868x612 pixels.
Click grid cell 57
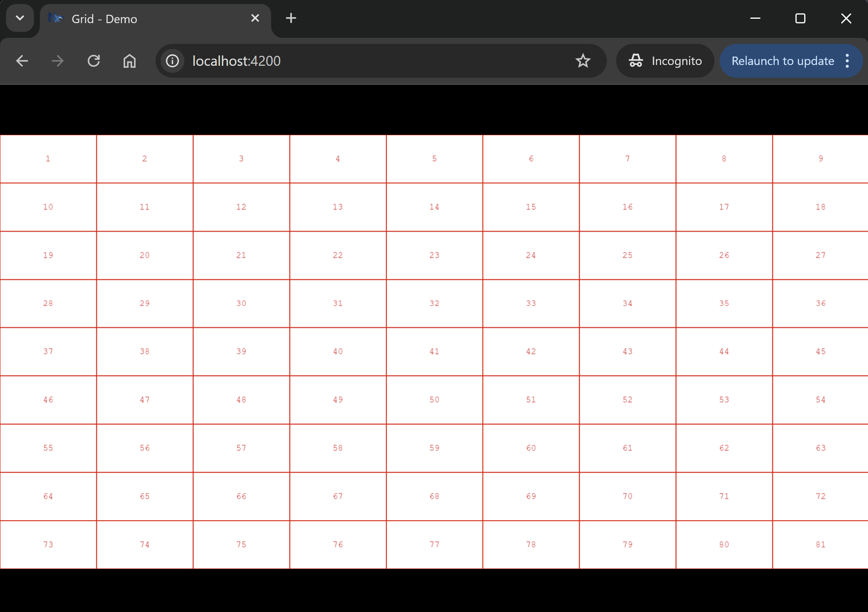241,449
